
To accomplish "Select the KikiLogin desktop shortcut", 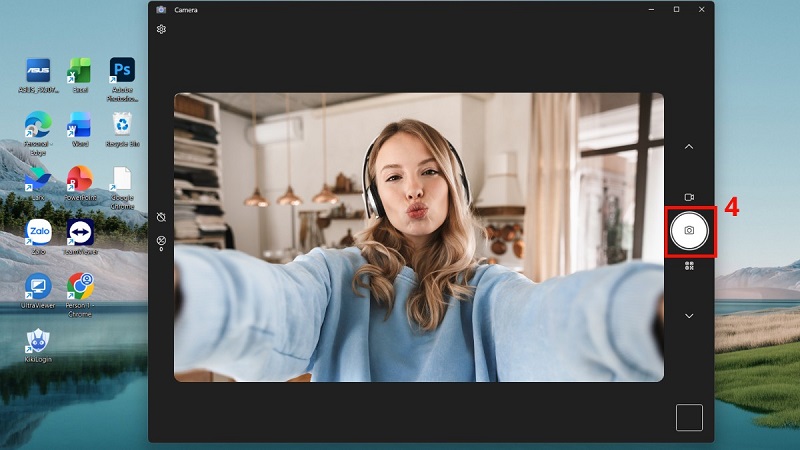I will point(38,342).
